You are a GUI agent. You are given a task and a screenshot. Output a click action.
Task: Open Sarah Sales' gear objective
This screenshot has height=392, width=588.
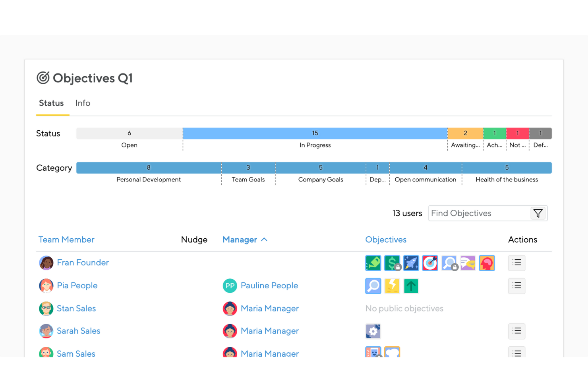[373, 331]
